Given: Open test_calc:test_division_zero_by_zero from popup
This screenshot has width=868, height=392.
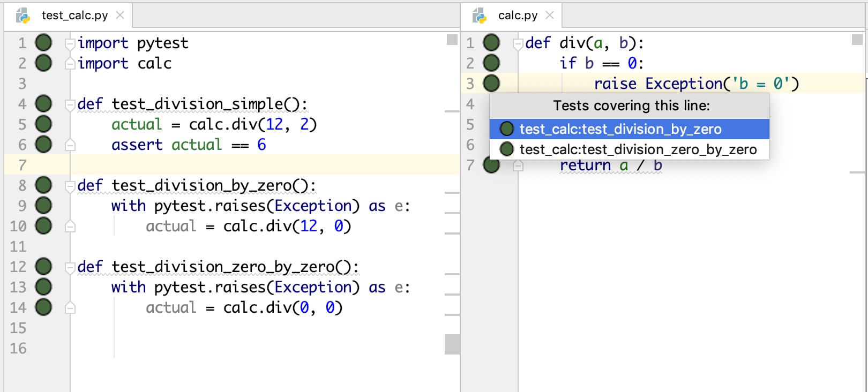Looking at the screenshot, I should pyautogui.click(x=638, y=149).
